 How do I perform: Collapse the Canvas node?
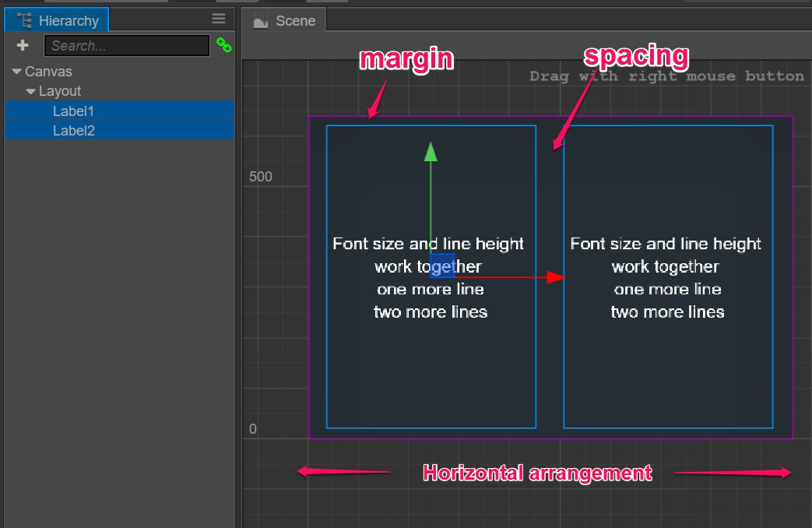(x=17, y=71)
